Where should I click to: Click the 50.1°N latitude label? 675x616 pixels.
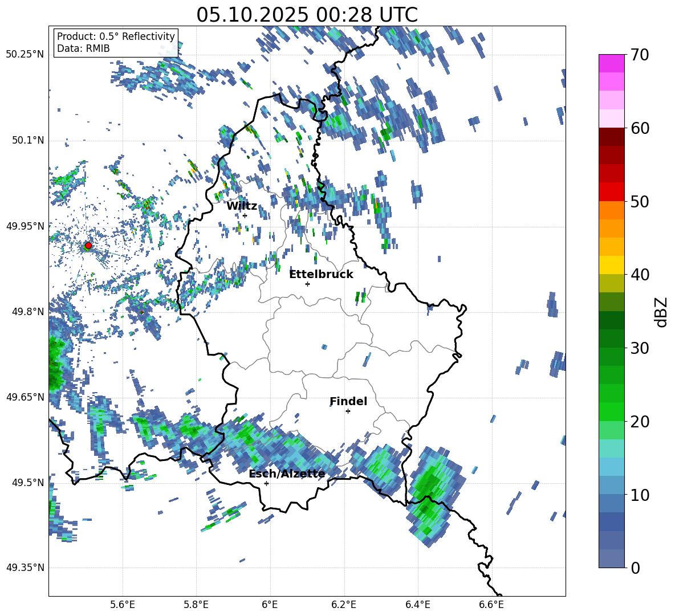(27, 140)
